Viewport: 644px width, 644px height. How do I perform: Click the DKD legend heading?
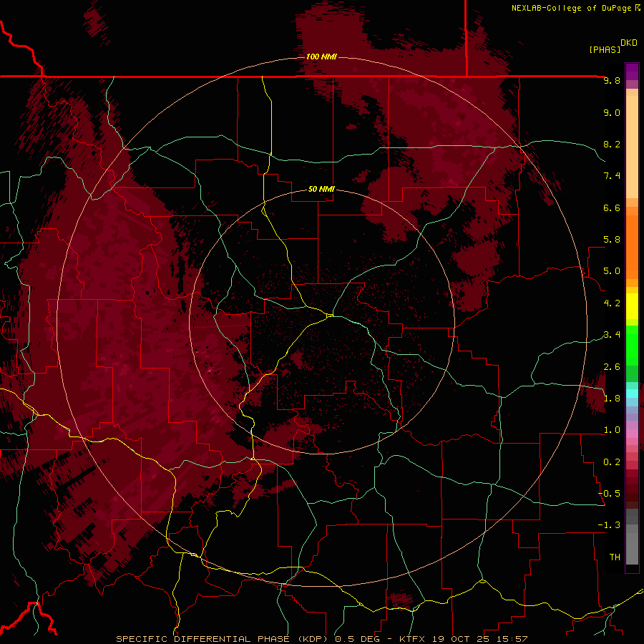[629, 43]
